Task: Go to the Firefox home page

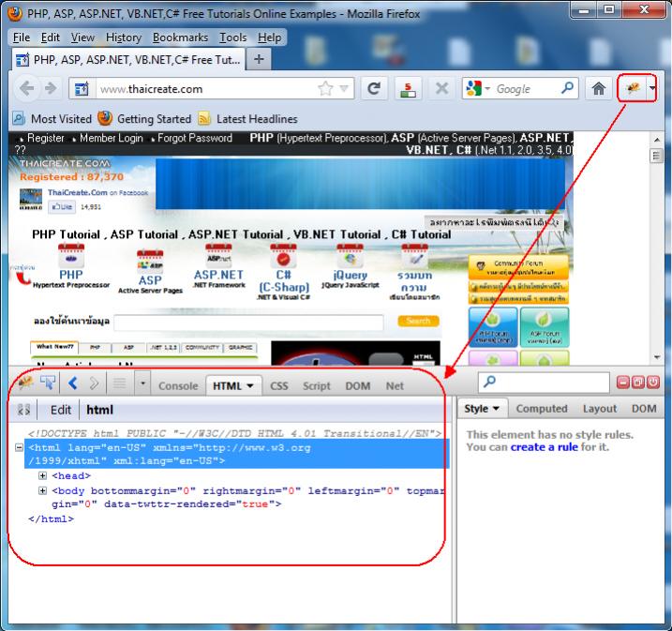Action: [x=598, y=89]
